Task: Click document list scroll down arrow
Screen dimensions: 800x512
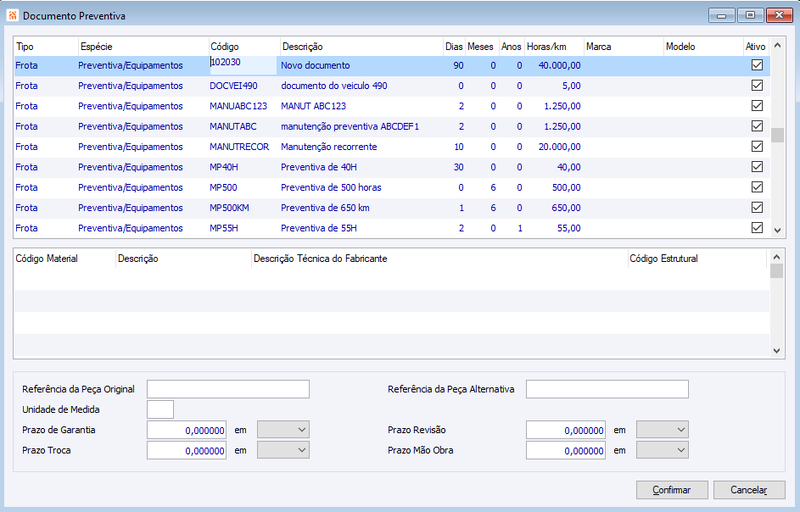Action: point(777,231)
